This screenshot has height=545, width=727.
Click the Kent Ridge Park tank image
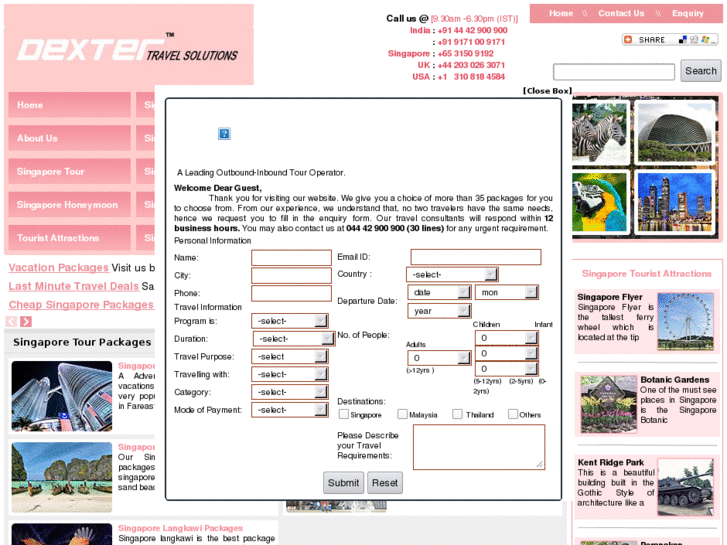coord(685,487)
